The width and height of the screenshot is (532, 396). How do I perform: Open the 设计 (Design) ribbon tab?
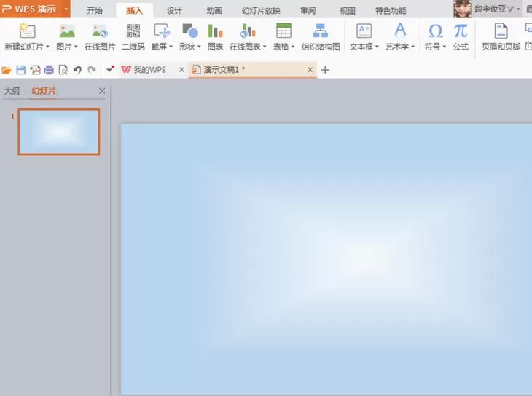(x=174, y=10)
